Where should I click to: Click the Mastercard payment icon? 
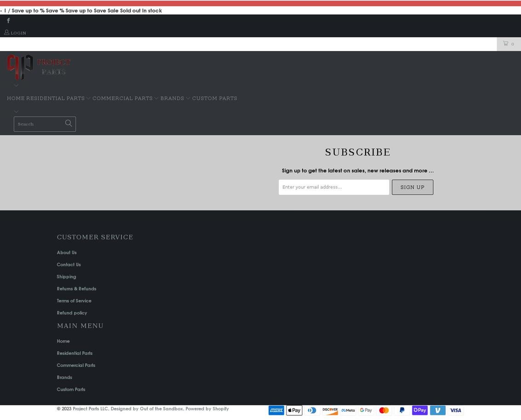point(384,410)
